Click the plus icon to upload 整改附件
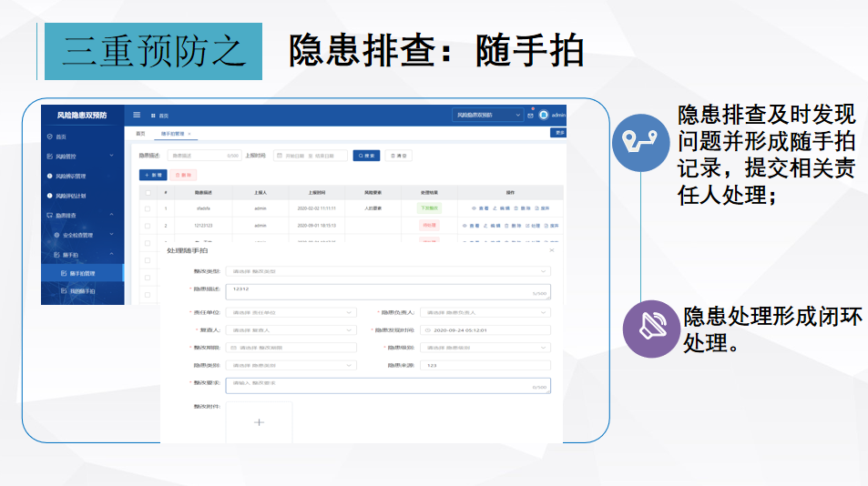Screen dimensions: 868x486 [x=259, y=422]
